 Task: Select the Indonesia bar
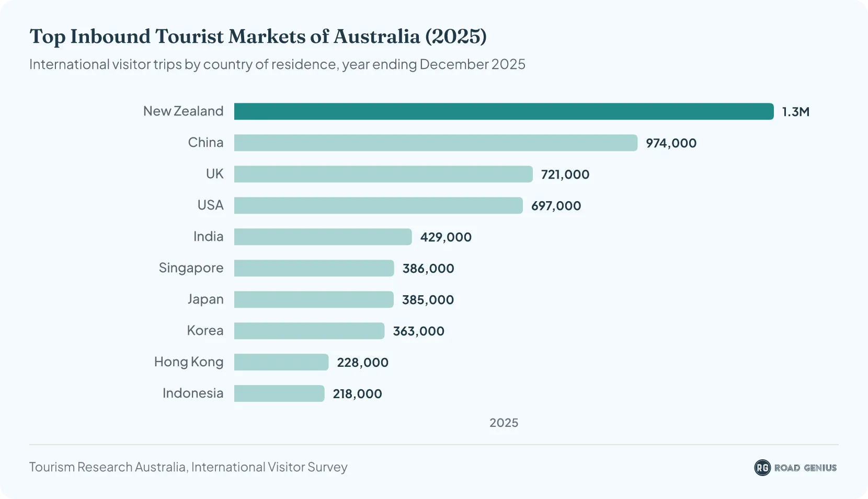pos(279,393)
